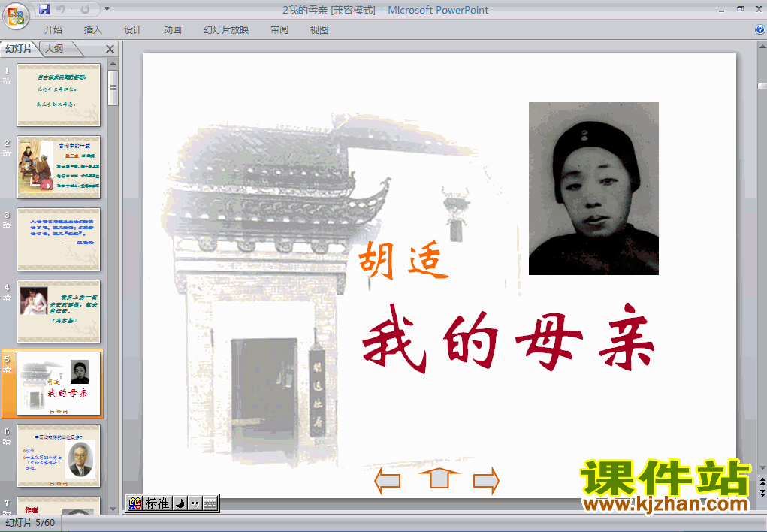This screenshot has width=767, height=532.
Task: Toggle the half-moon full/half-width button on the IME bar
Action: (180, 503)
